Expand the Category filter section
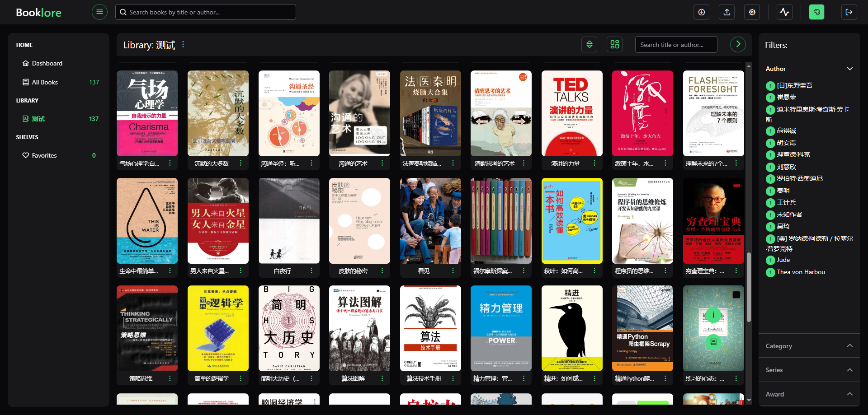Image resolution: width=868 pixels, height=415 pixels. coord(850,346)
